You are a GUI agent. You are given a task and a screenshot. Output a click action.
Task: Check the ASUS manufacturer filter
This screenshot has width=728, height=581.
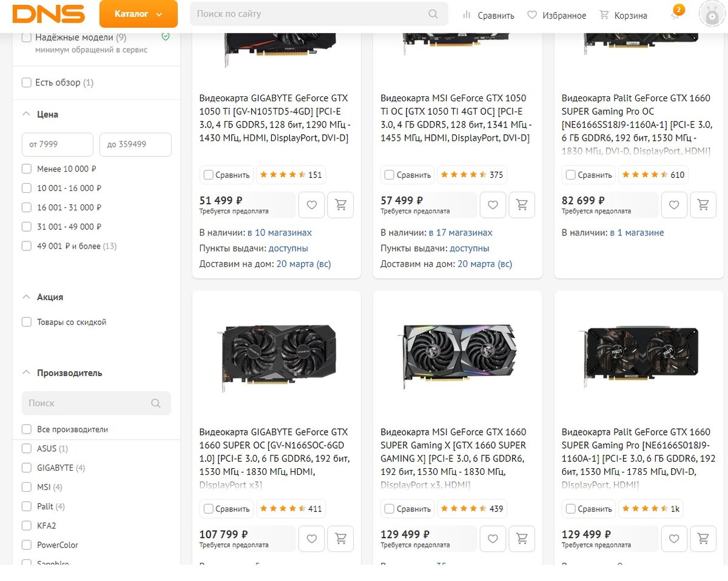pos(27,449)
